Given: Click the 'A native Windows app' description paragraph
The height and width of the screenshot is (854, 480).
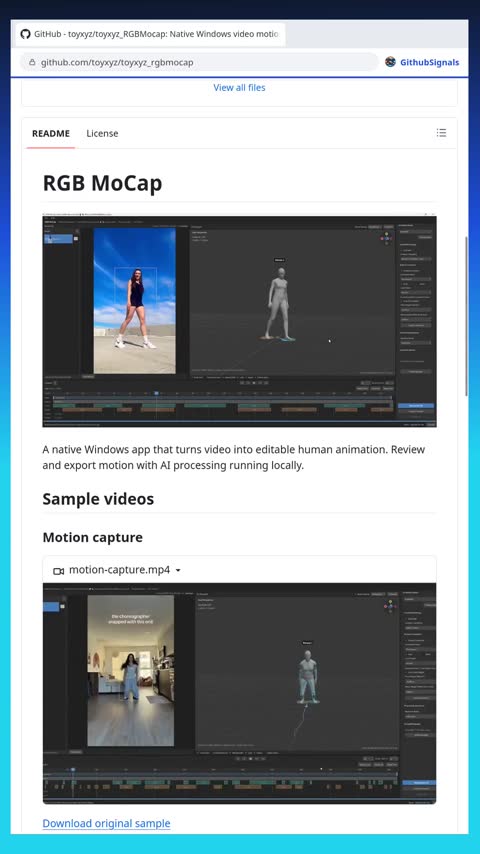Looking at the screenshot, I should pyautogui.click(x=234, y=458).
